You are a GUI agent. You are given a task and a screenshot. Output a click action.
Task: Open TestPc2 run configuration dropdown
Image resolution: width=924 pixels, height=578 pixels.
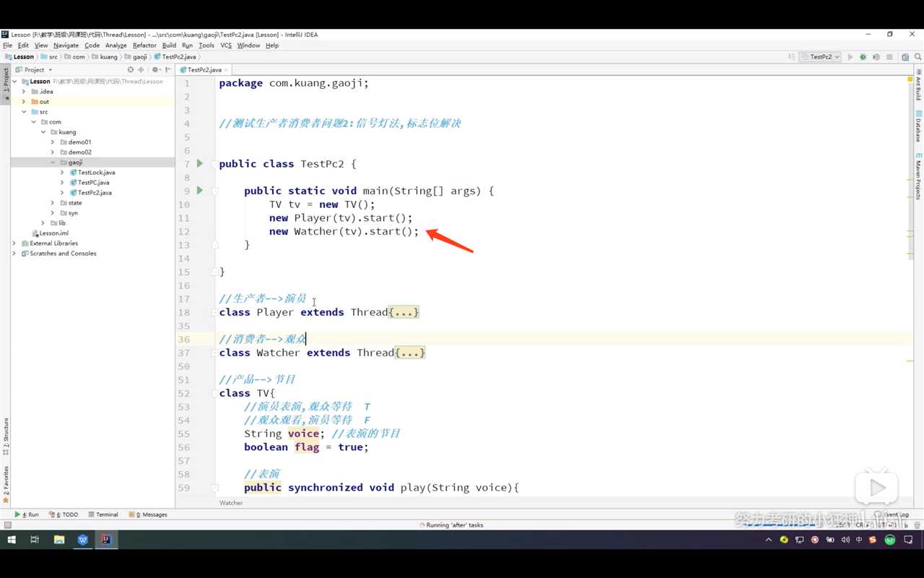coord(821,57)
